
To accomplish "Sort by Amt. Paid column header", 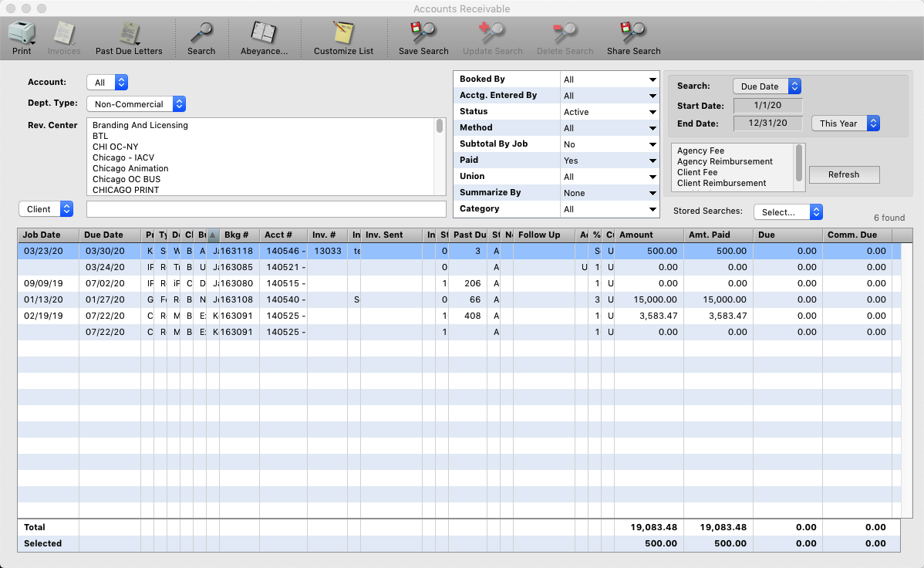I will tap(718, 235).
